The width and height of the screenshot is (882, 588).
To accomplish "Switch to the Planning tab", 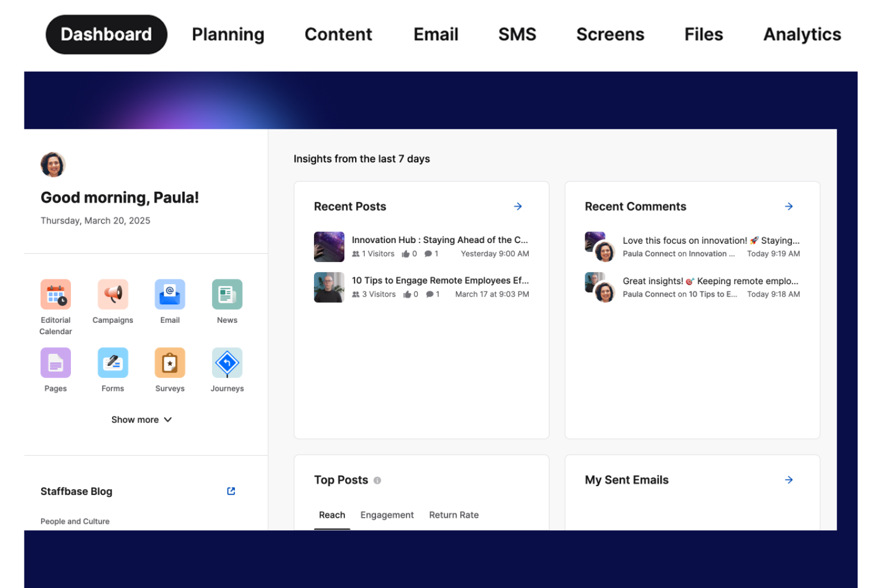I will [228, 35].
